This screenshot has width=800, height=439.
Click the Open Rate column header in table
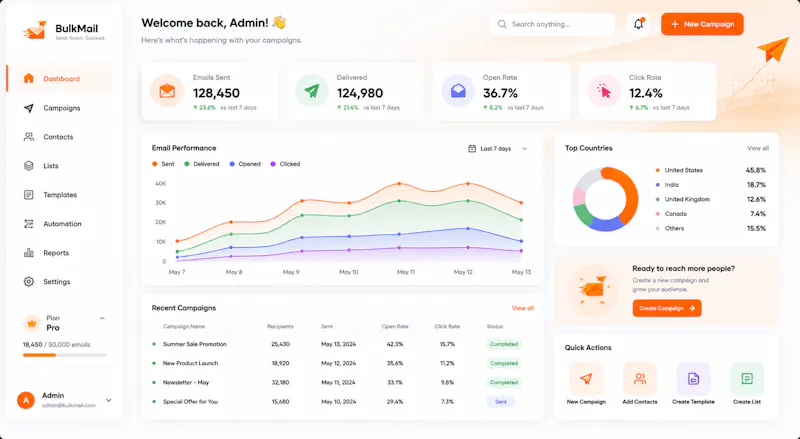pos(395,326)
